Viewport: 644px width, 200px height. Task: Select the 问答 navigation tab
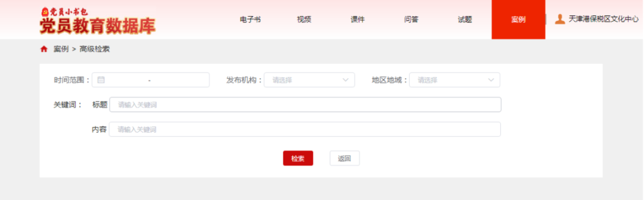[411, 20]
